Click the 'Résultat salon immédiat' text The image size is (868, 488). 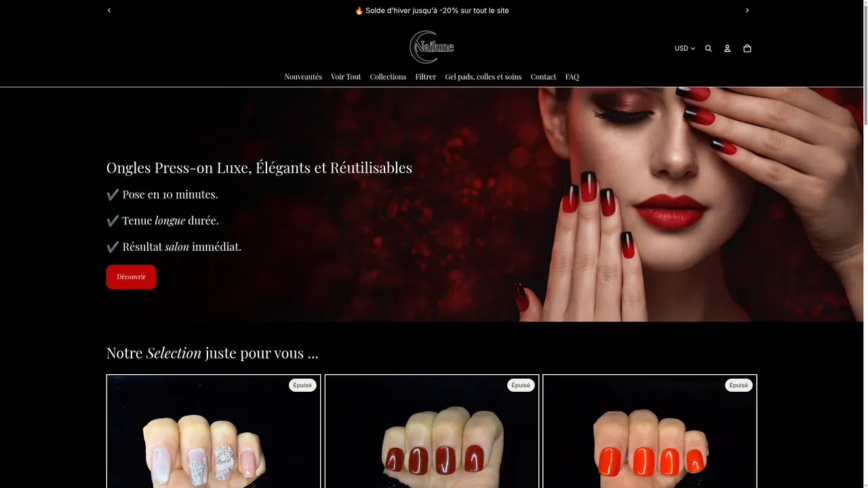pyautogui.click(x=174, y=247)
